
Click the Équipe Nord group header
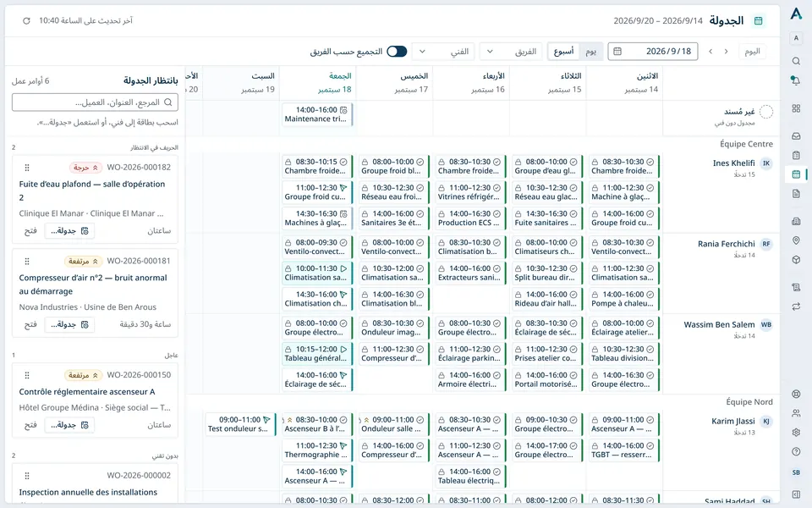click(749, 401)
